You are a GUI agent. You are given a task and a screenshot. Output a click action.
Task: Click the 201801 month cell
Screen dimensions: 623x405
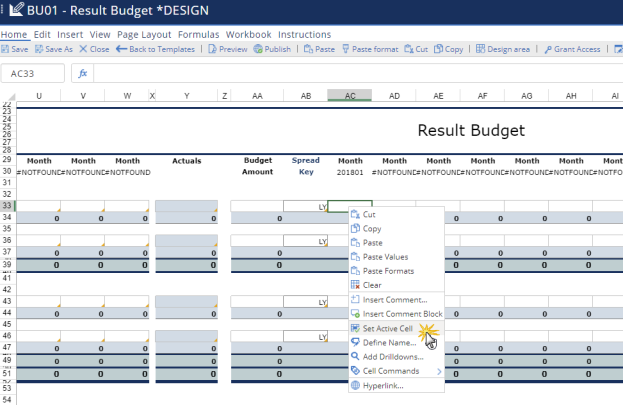click(350, 172)
